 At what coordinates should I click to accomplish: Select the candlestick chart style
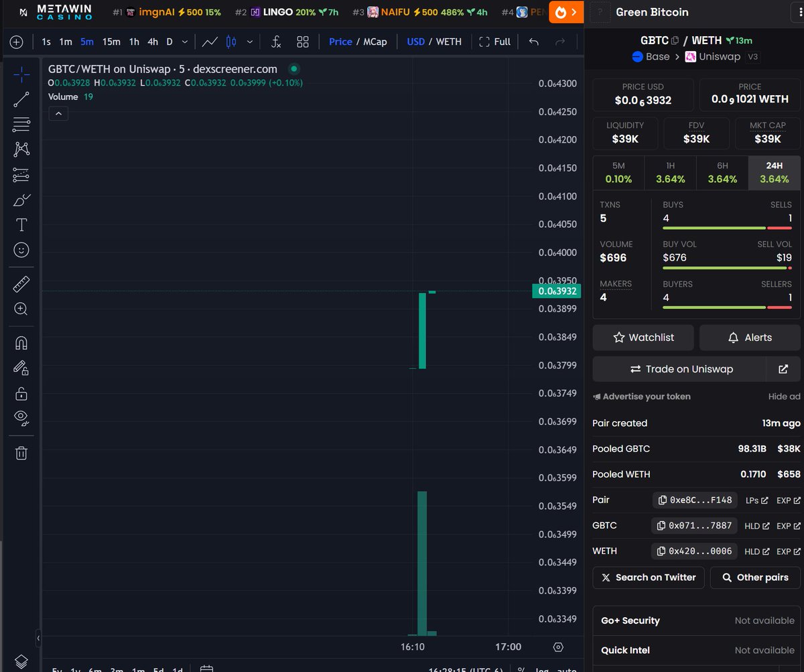click(231, 42)
